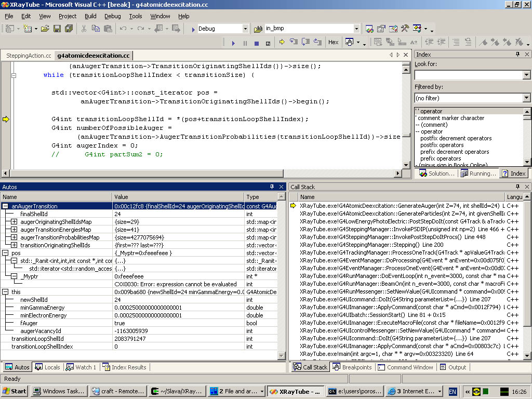Open the Filtered by dropdown
This screenshot has width=532, height=399.
526,98
